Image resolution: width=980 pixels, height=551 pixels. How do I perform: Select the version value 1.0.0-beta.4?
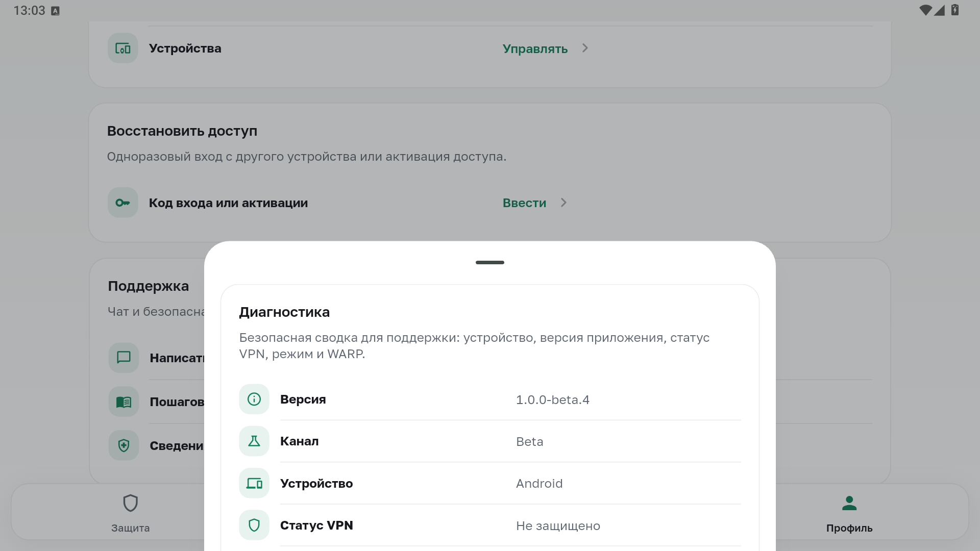click(553, 399)
